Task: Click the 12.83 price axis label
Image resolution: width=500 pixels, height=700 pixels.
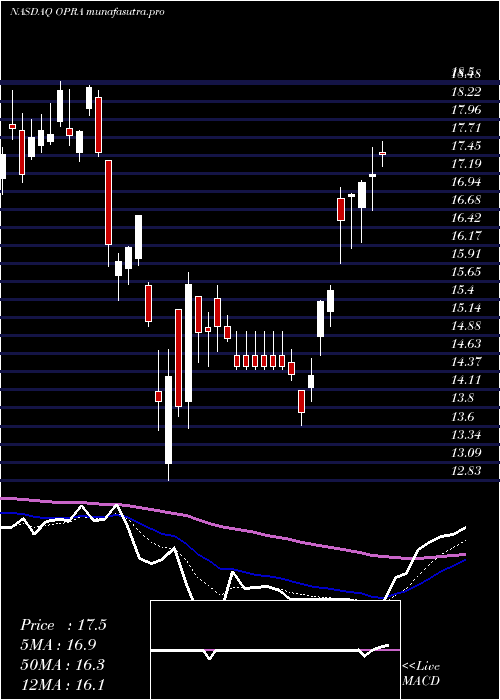Action: [x=467, y=471]
